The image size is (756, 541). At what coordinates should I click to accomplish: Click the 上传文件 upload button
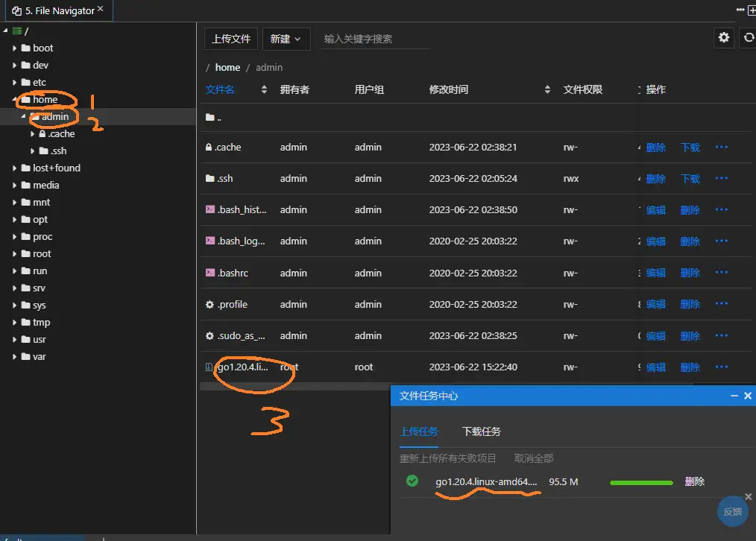click(x=230, y=38)
